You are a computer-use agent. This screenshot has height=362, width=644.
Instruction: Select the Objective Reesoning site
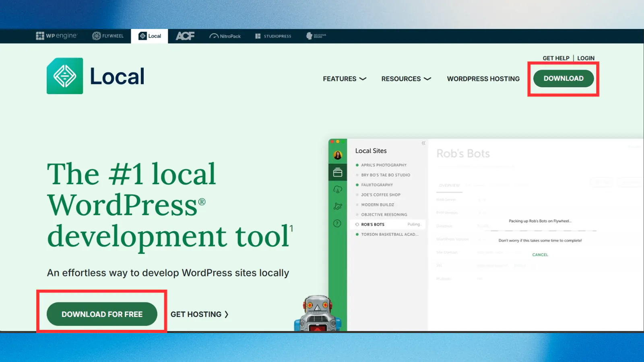tap(384, 215)
